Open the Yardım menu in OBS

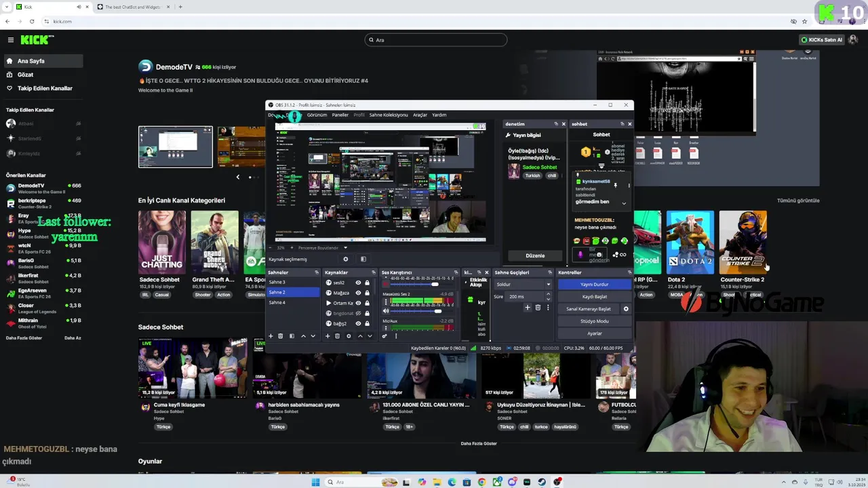click(x=439, y=115)
